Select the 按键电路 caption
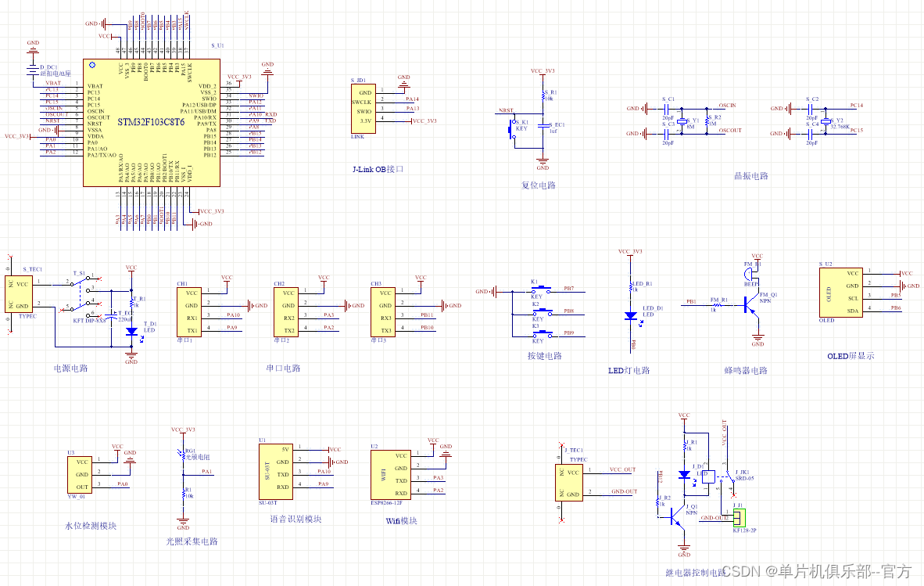The height and width of the screenshot is (586, 924). pyautogui.click(x=545, y=356)
